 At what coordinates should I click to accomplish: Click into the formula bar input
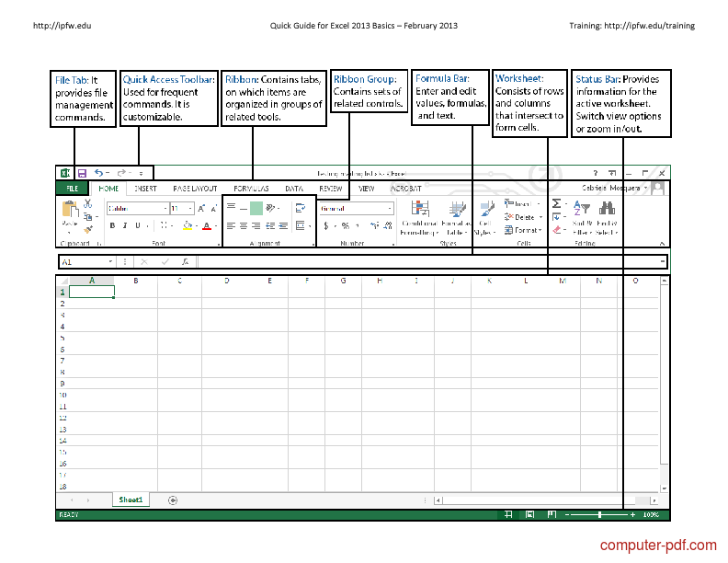coord(428,262)
